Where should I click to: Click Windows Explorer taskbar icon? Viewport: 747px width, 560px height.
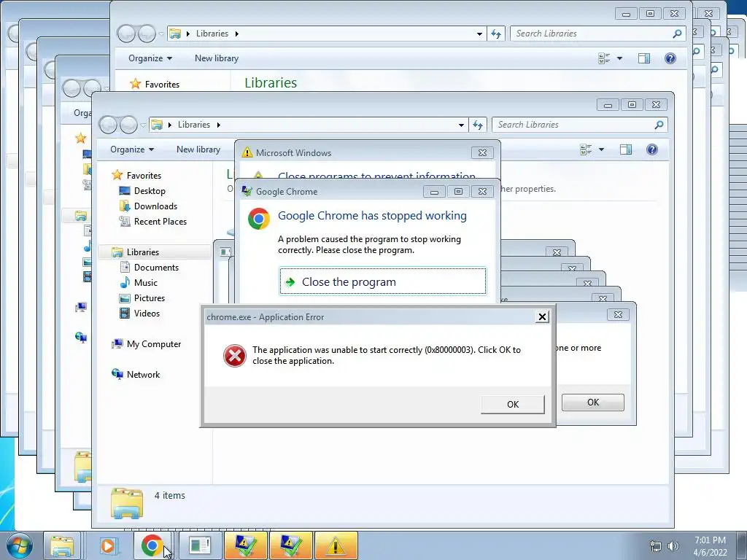(x=62, y=545)
